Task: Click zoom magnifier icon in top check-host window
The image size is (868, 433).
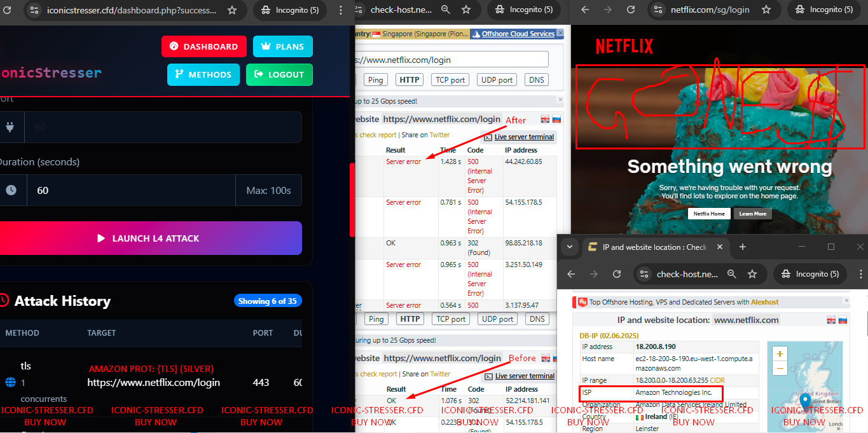Action: pyautogui.click(x=446, y=10)
